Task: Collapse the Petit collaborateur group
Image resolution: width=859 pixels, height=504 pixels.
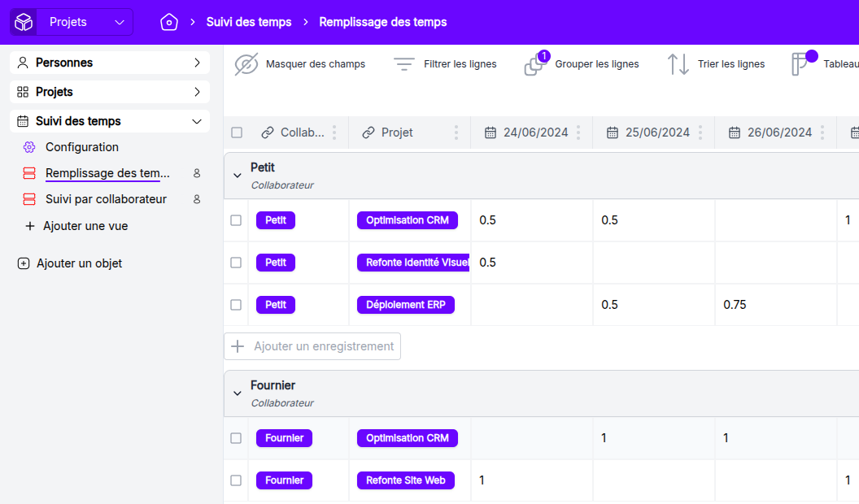Action: pyautogui.click(x=238, y=174)
